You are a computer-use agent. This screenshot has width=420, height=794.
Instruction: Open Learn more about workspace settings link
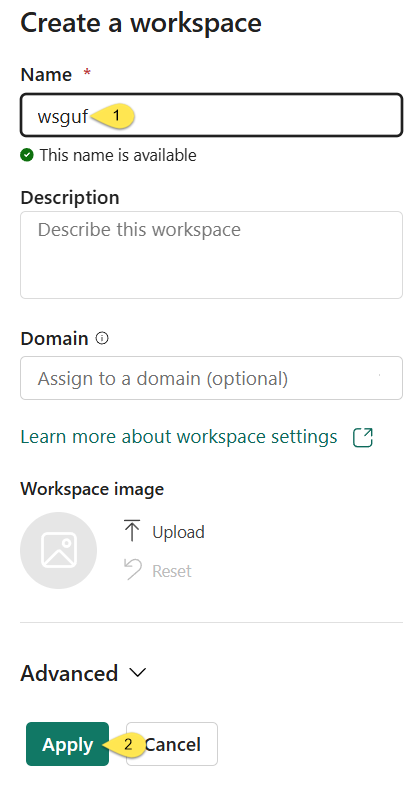[179, 436]
